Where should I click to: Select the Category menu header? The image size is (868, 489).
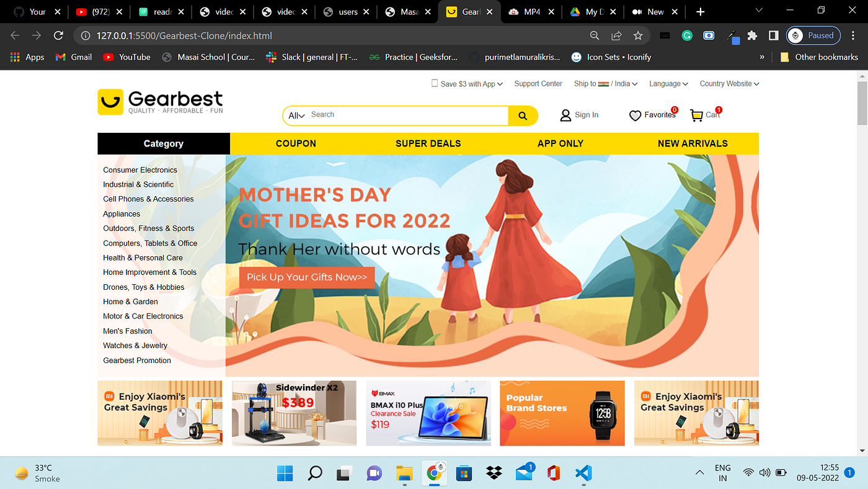[x=164, y=143]
